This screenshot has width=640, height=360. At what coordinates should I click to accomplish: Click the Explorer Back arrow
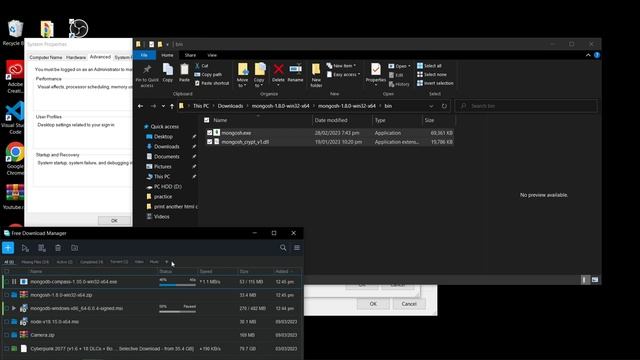[140, 106]
